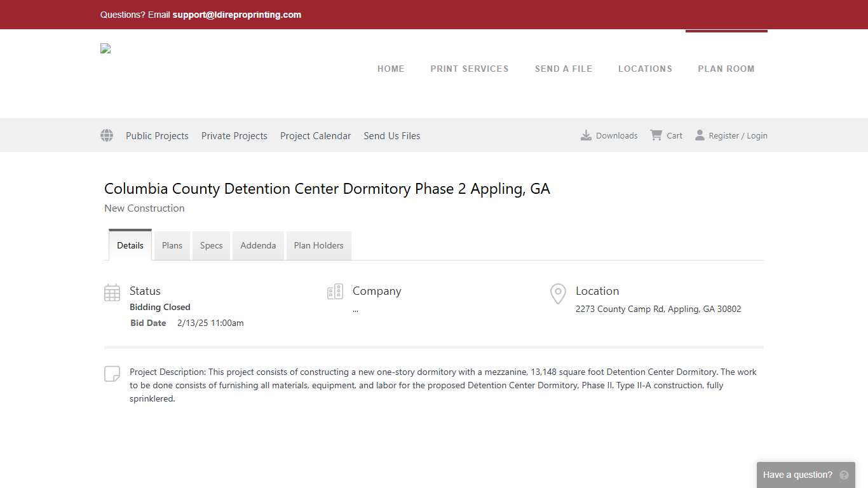The height and width of the screenshot is (488, 868).
Task: Open the Specs tab
Action: 211,245
